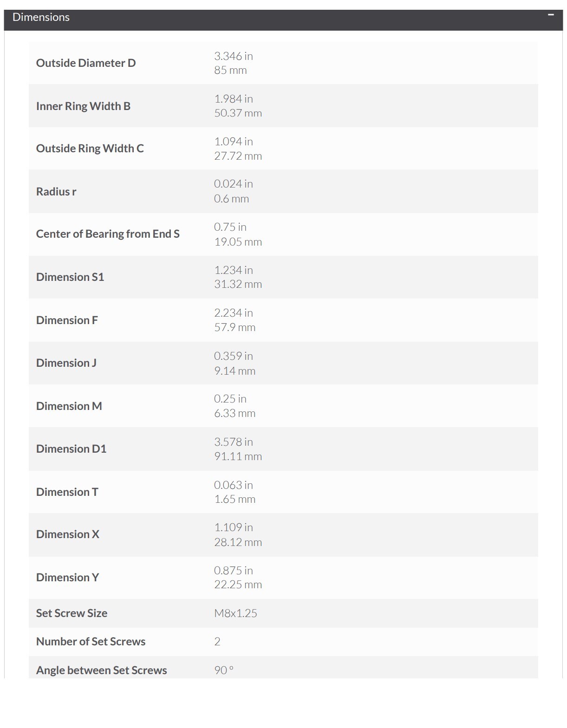The image size is (567, 728).
Task: Select the Dimension M label
Action: (69, 406)
